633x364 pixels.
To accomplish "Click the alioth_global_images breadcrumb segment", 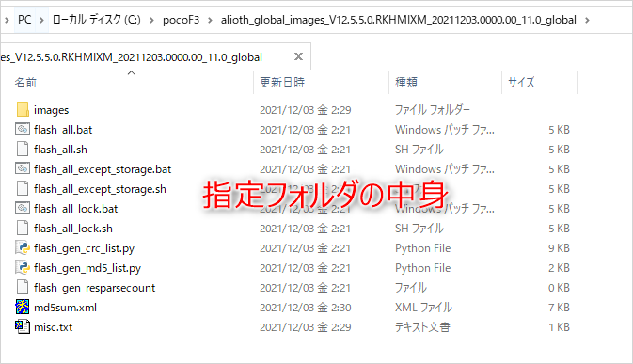I will (399, 20).
